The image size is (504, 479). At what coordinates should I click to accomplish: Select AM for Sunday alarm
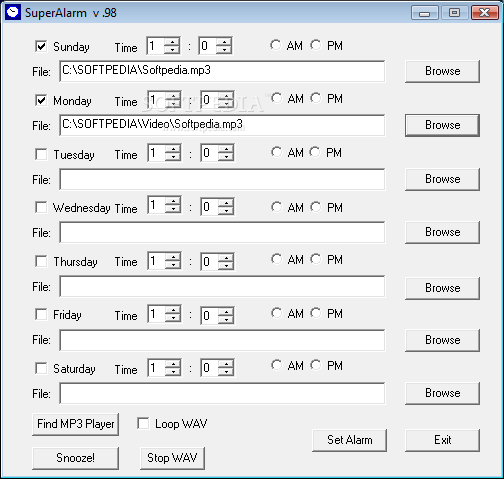pyautogui.click(x=276, y=45)
